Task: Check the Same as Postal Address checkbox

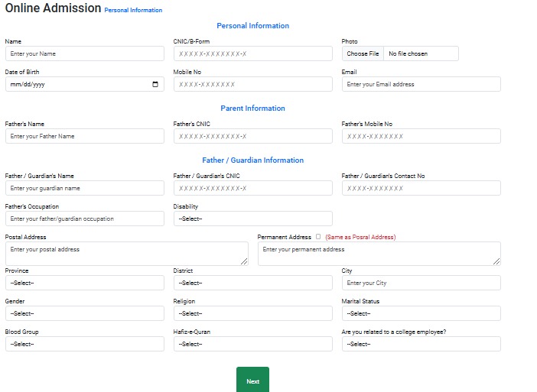Action: click(x=318, y=237)
